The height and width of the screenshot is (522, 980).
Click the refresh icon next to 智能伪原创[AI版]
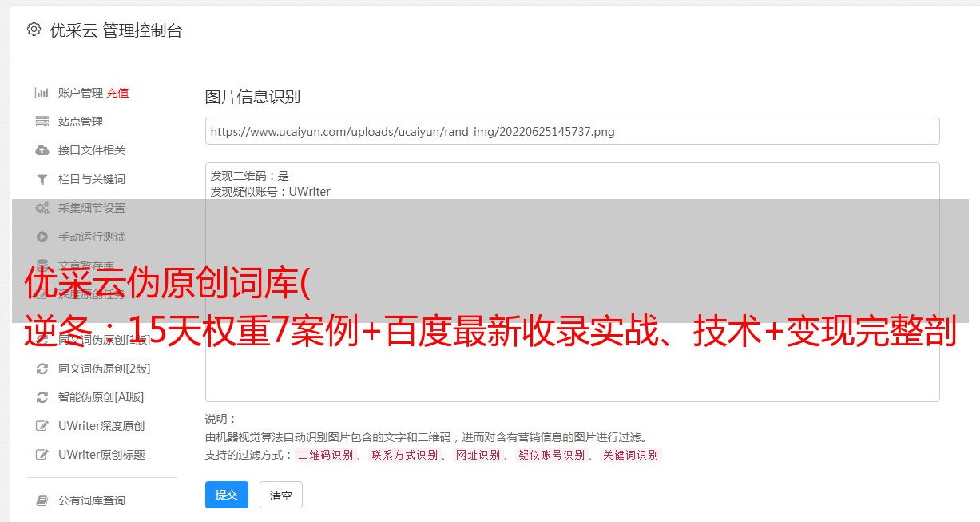[x=42, y=397]
